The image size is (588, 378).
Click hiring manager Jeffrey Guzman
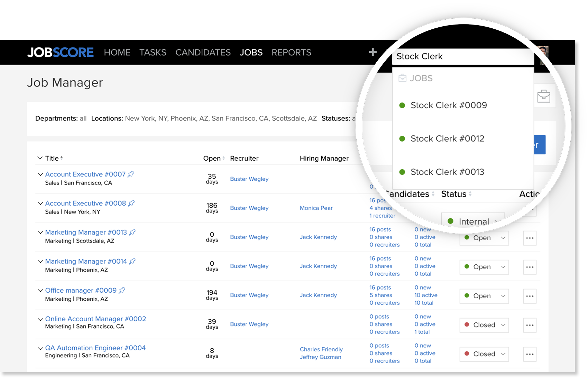pos(320,357)
